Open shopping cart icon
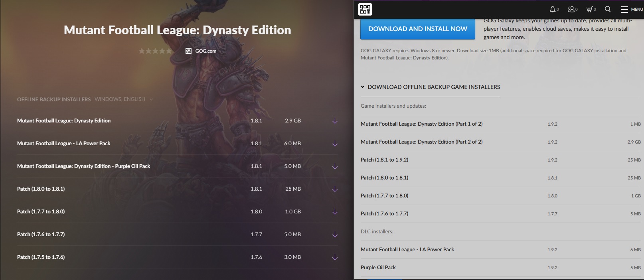This screenshot has height=280, width=644. click(x=589, y=9)
